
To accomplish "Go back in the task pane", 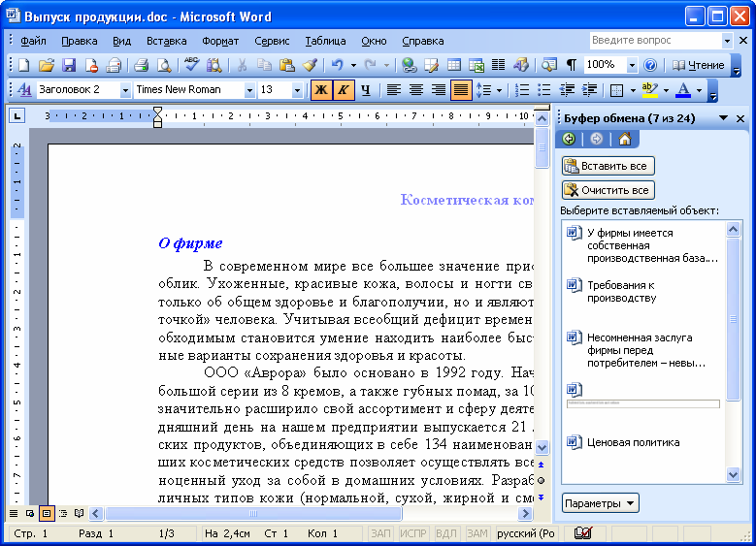I will click(570, 140).
